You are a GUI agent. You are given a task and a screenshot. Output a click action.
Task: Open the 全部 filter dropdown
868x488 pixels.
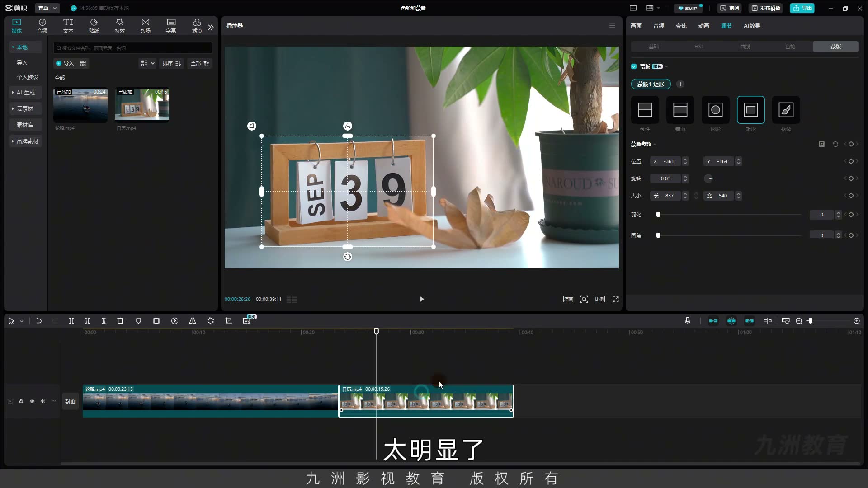pyautogui.click(x=200, y=63)
